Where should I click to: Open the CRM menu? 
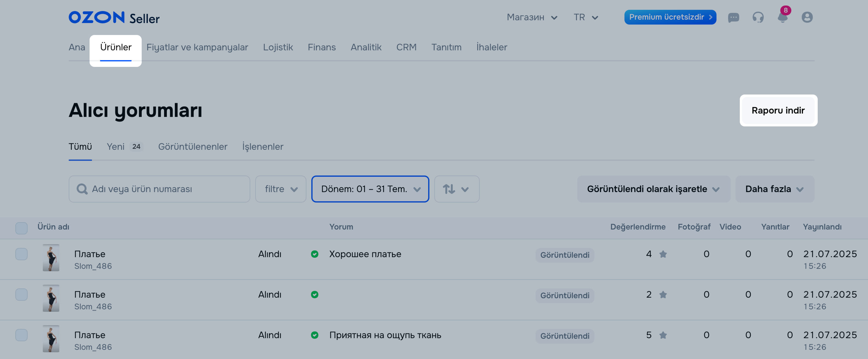click(x=406, y=47)
